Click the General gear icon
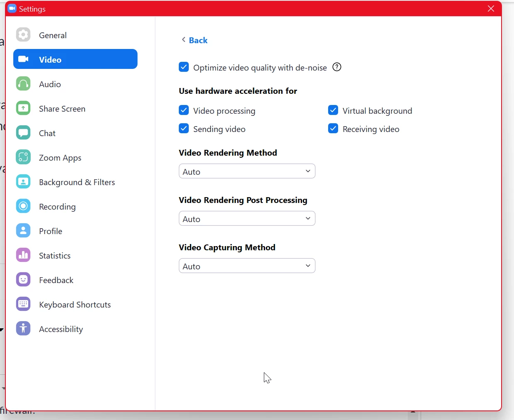This screenshot has width=514, height=420. coord(23,34)
